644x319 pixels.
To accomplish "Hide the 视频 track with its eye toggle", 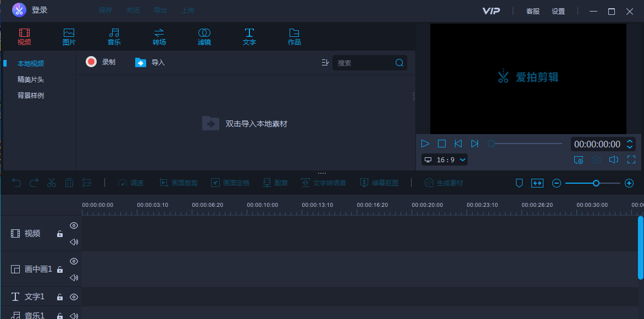I will click(x=74, y=225).
